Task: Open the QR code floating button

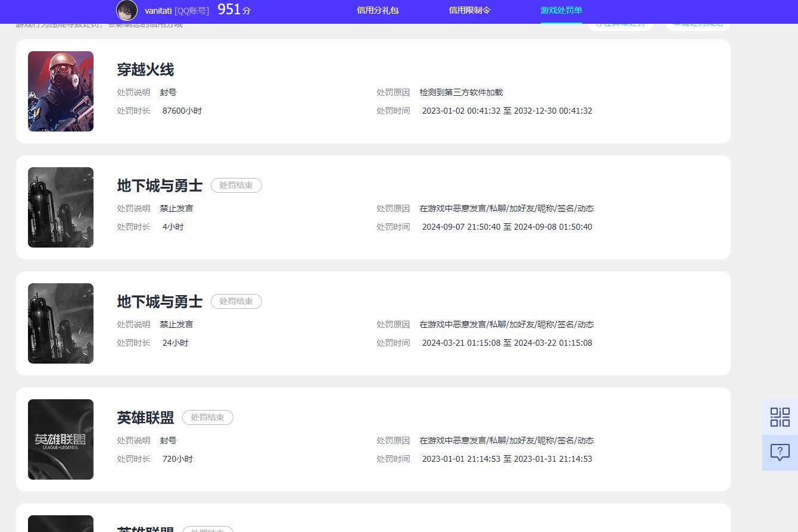Action: coord(780,417)
